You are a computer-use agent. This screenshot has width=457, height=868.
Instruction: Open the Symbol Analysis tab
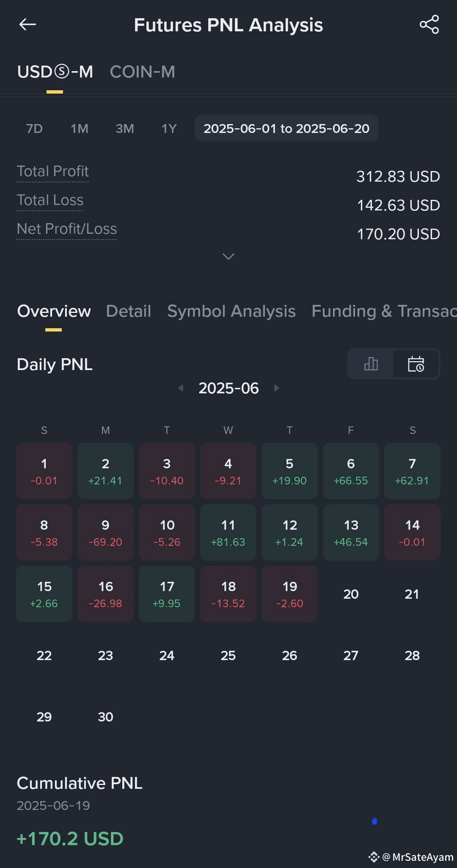coord(231,311)
